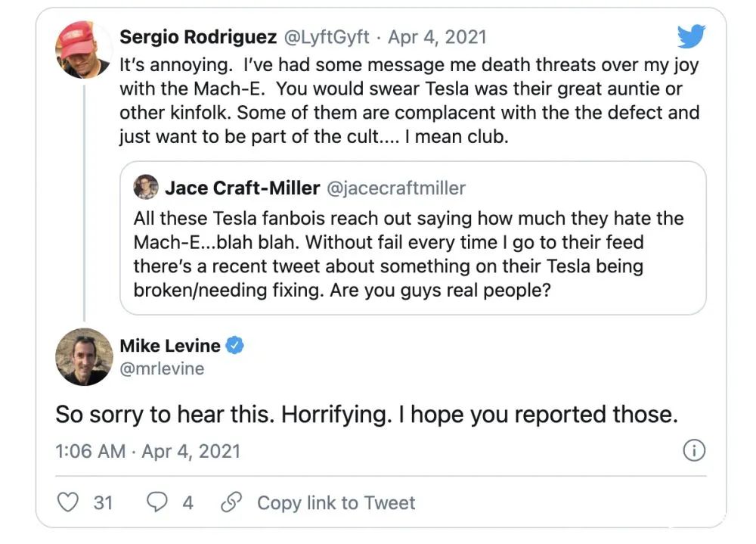Open the @jacecraftmiller handle
Viewport: 756px width, 544px height.
[396, 187]
